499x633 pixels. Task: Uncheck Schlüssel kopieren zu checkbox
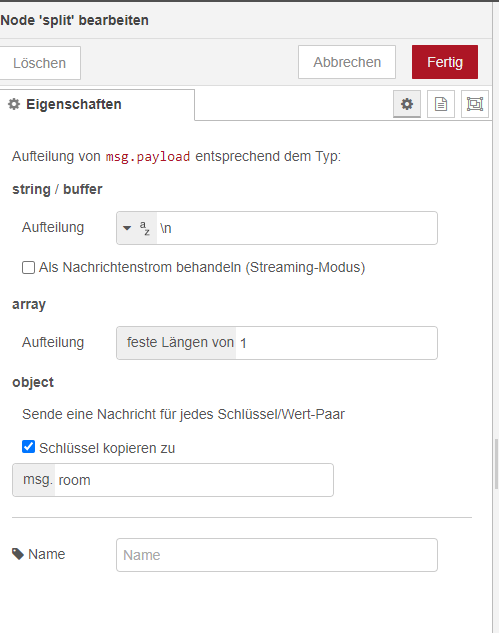click(x=28, y=446)
